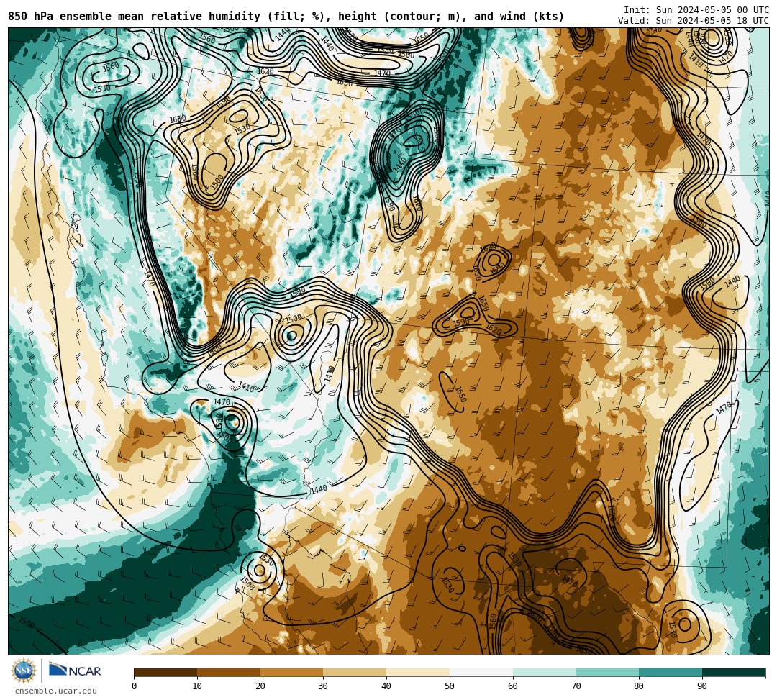The height and width of the screenshot is (700, 777).
Task: Pick the darkest green 90–100 colorbar segment
Action: 734,672
